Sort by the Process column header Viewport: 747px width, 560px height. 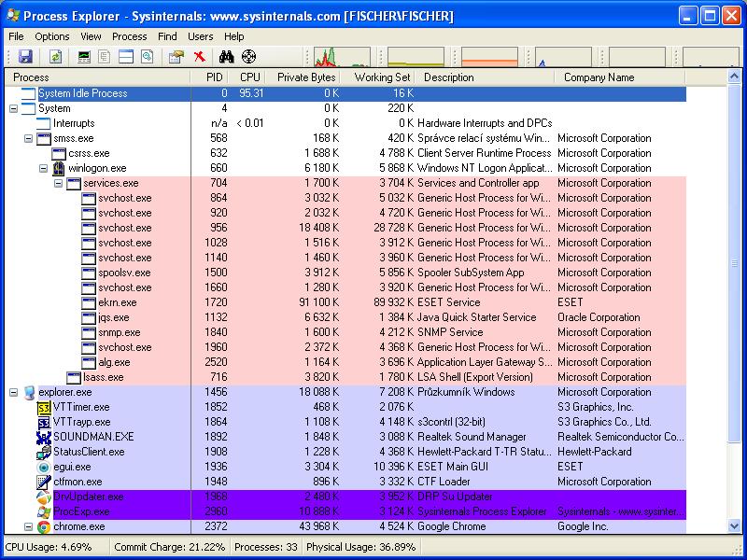pos(98,77)
